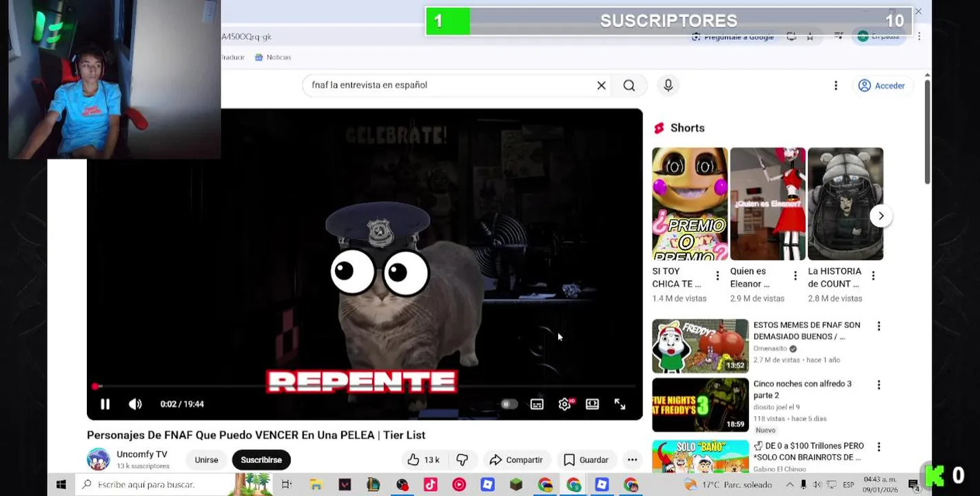The width and height of the screenshot is (980, 496).
Task: Open Windows notification center icon
Action: [x=913, y=484]
